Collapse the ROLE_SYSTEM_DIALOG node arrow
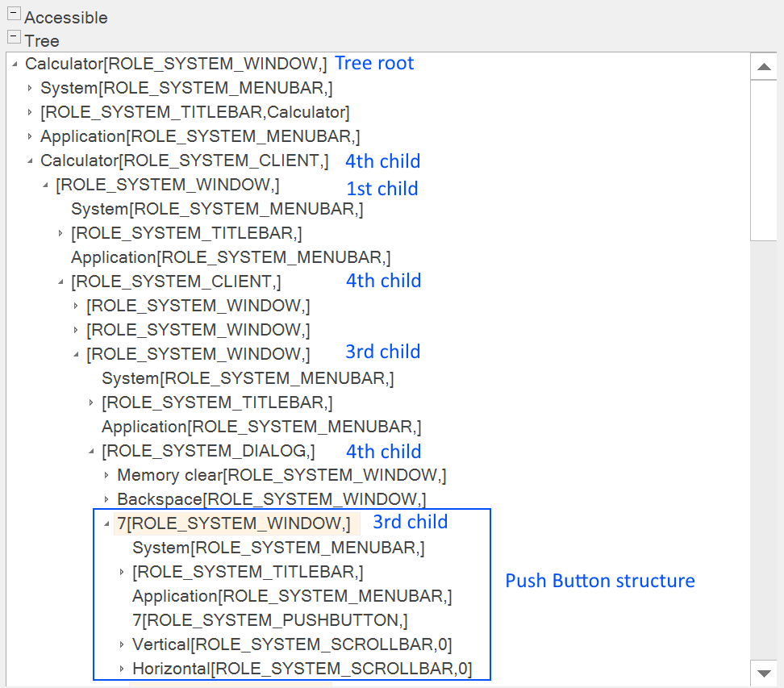This screenshot has height=688, width=784. tap(91, 451)
